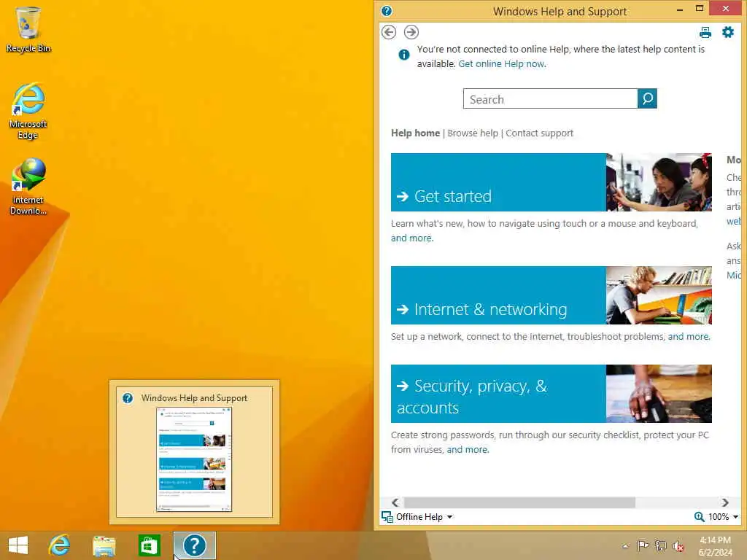Expand the Offline Help dropdown

point(449,517)
